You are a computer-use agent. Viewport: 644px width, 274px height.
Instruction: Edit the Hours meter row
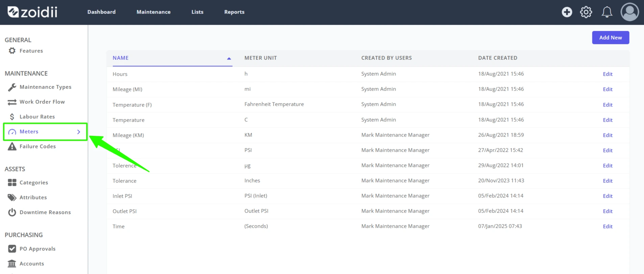click(607, 74)
